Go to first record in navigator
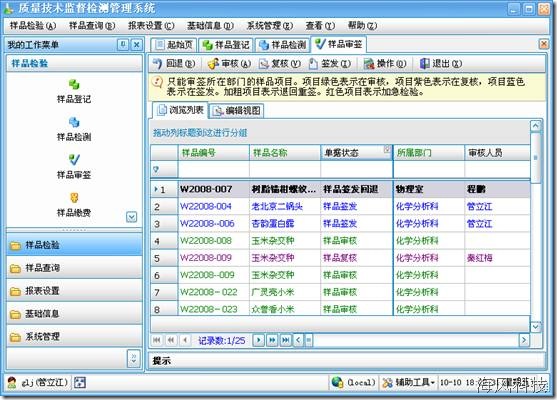557x400 pixels. [x=156, y=340]
